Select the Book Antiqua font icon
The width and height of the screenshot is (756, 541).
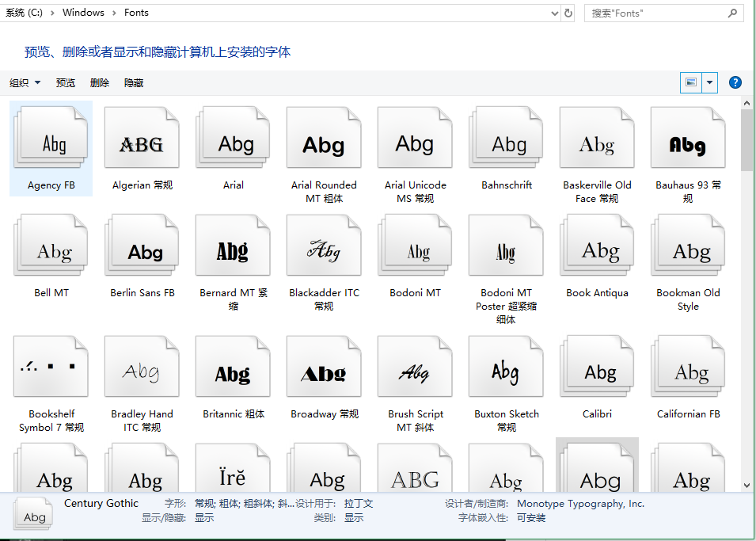(597, 246)
